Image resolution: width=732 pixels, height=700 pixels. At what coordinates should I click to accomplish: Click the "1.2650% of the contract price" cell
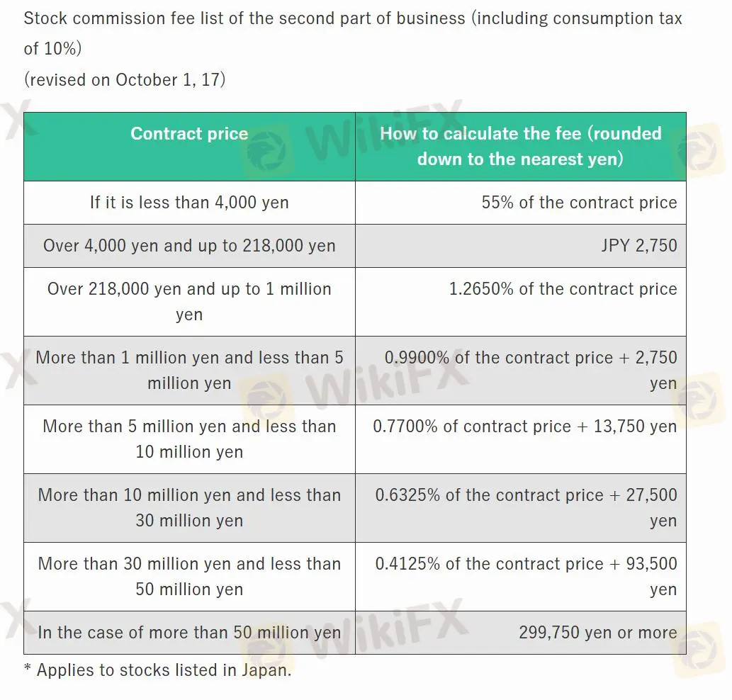click(x=563, y=289)
